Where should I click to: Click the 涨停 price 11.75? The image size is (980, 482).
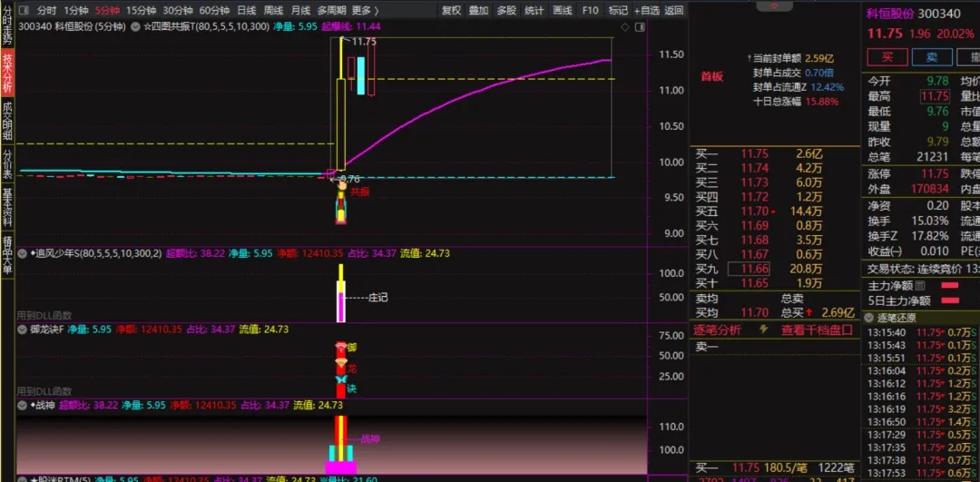[x=935, y=173]
